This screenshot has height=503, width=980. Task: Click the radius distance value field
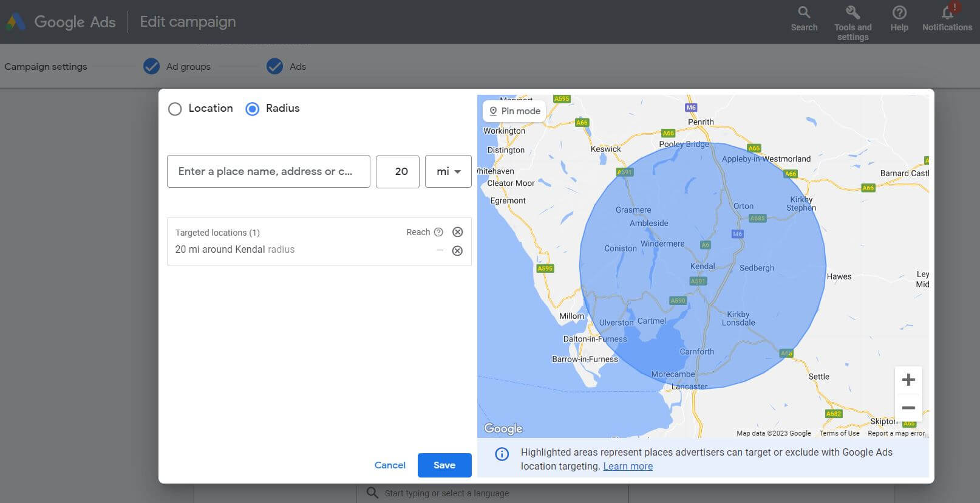pos(398,171)
